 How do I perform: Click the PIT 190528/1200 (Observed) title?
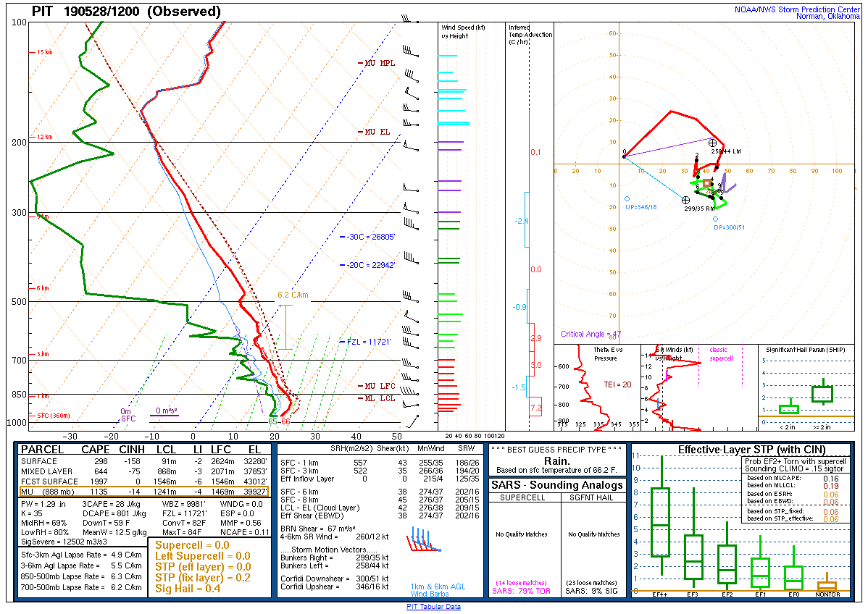125,12
